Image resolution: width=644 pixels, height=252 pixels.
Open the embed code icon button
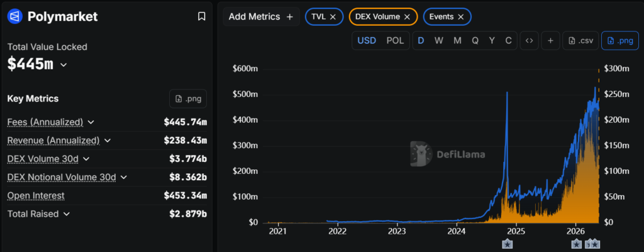[x=529, y=41]
